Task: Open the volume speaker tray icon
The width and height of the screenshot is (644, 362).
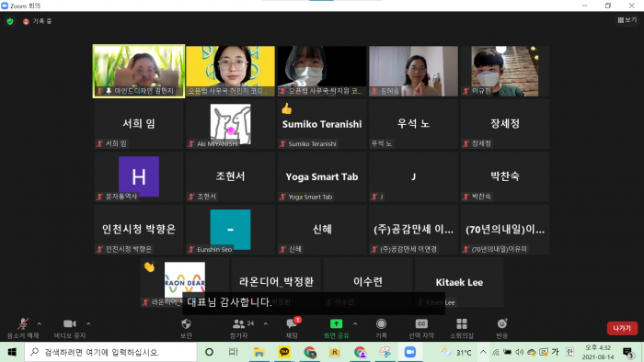Action: point(520,352)
